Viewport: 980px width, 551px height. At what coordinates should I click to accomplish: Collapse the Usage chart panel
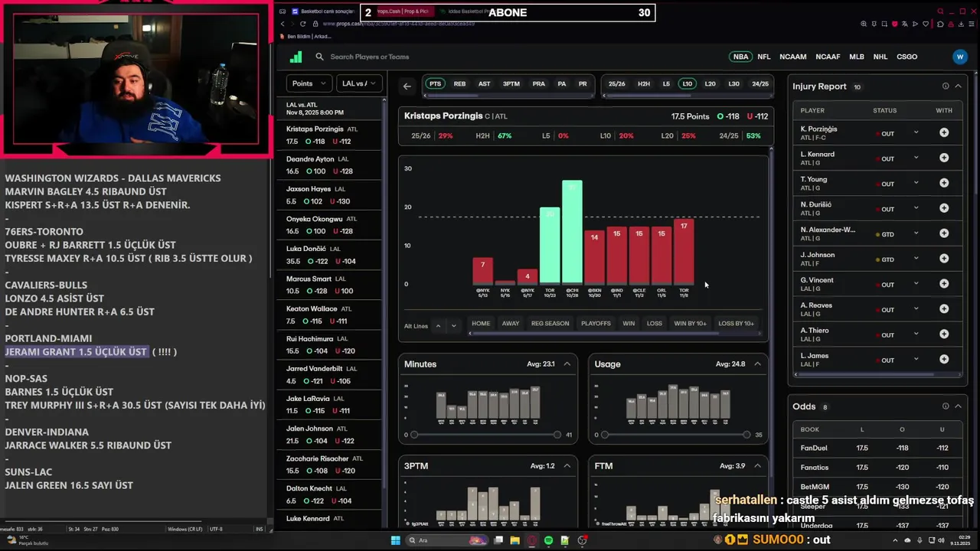(x=757, y=364)
